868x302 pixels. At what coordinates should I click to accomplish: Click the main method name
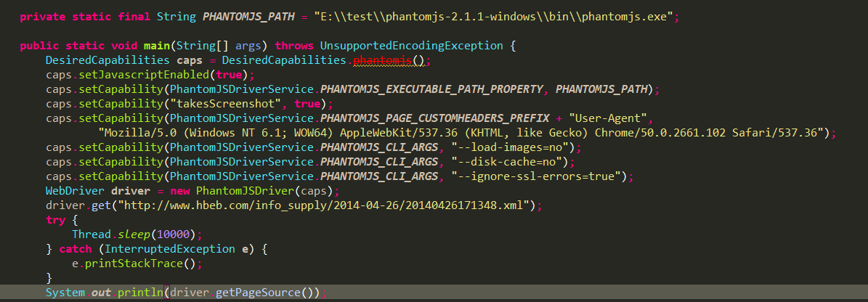pos(157,45)
